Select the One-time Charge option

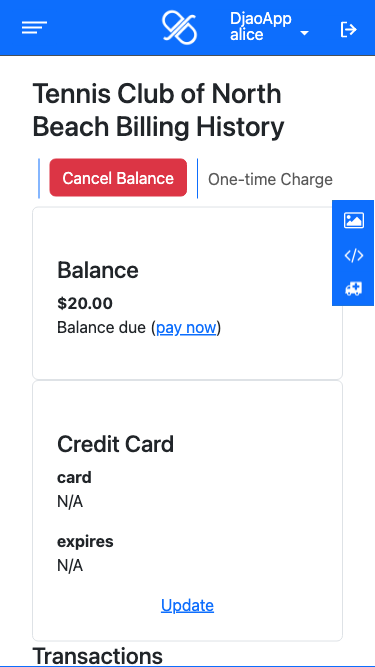[270, 180]
